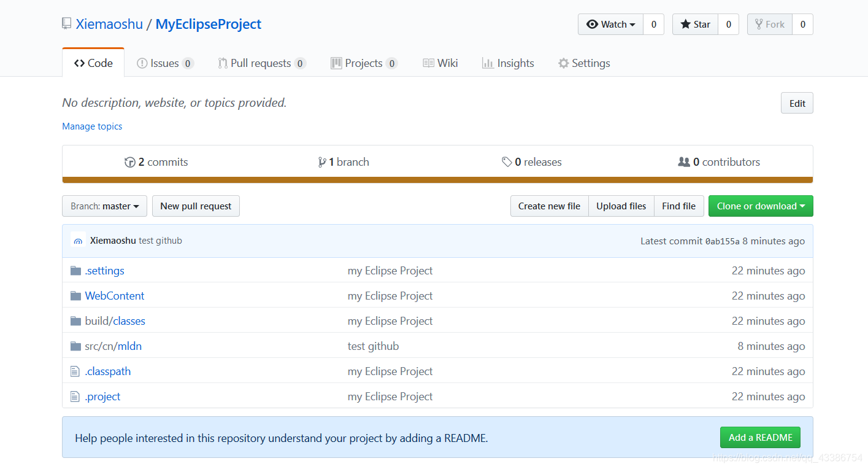This screenshot has width=868, height=469.
Task: Click the Xiemaoshu avatar in commit row
Action: [x=78, y=241]
